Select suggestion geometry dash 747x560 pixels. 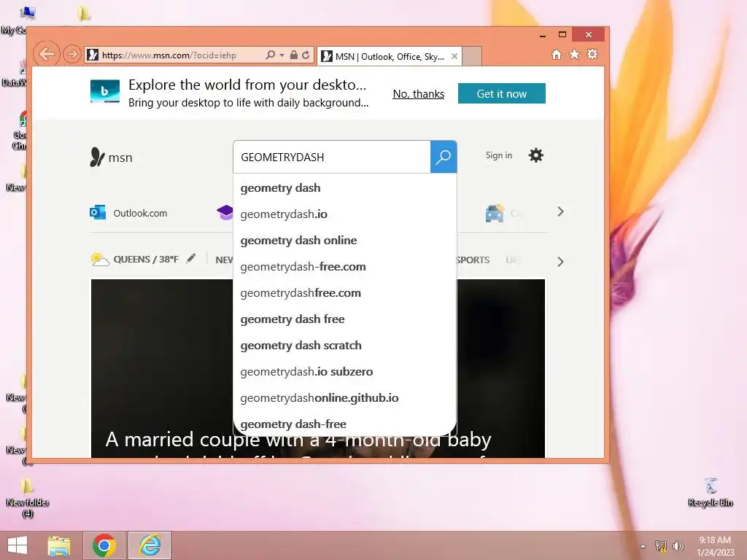click(345, 187)
